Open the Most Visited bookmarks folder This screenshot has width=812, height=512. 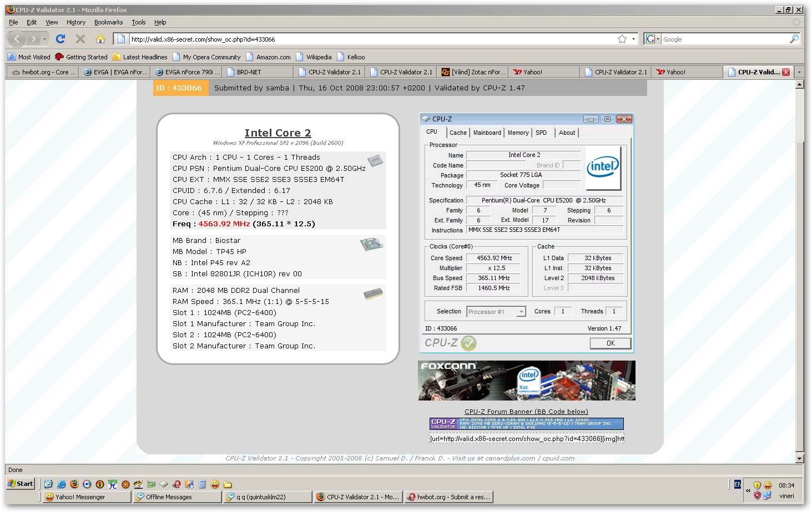click(29, 57)
